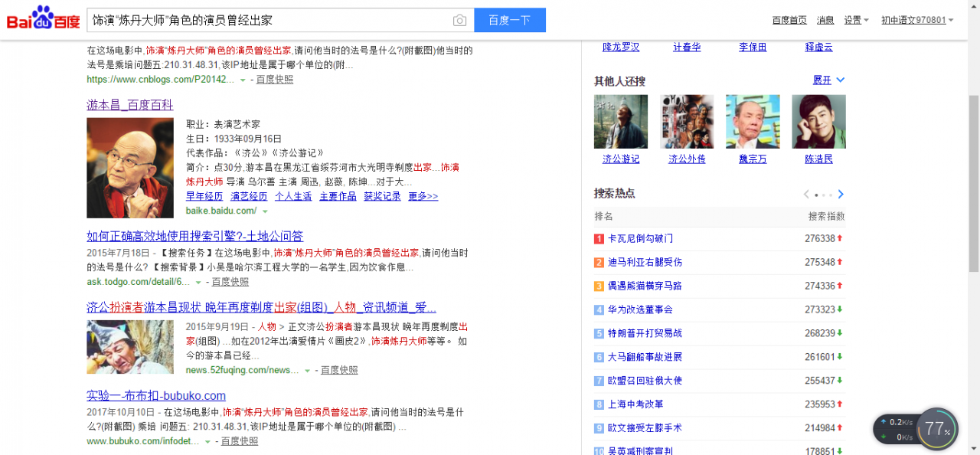Open 百度快照 for the cnblogs.com result
The width and height of the screenshot is (980, 455).
pos(275,79)
